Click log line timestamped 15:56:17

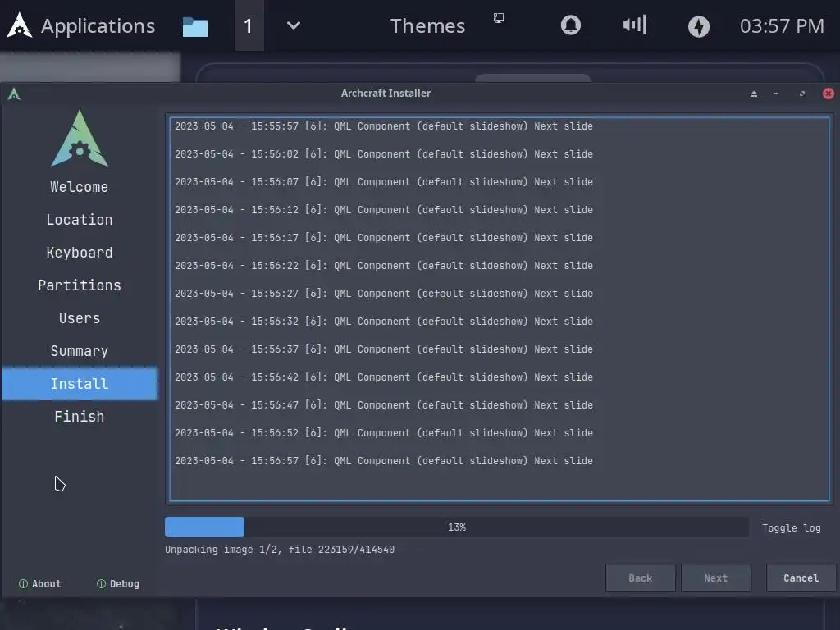coord(384,238)
